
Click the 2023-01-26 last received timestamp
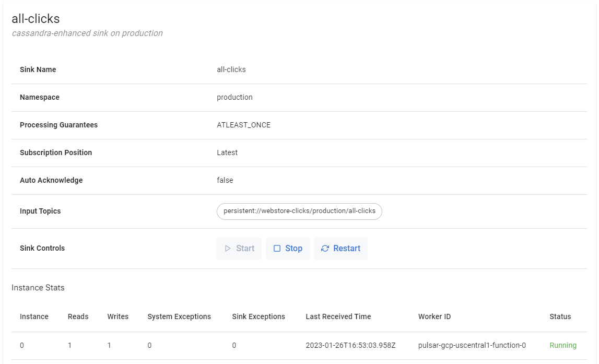tap(350, 345)
